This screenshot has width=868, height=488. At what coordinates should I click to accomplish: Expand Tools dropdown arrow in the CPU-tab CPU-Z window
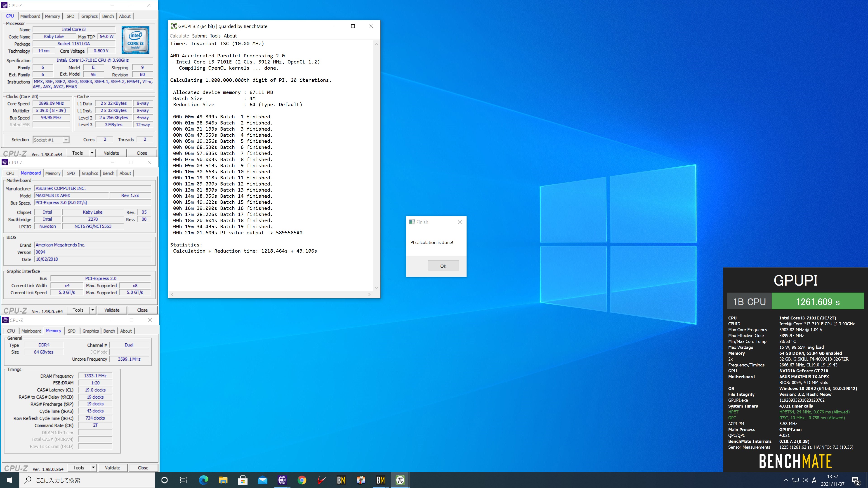click(92, 153)
